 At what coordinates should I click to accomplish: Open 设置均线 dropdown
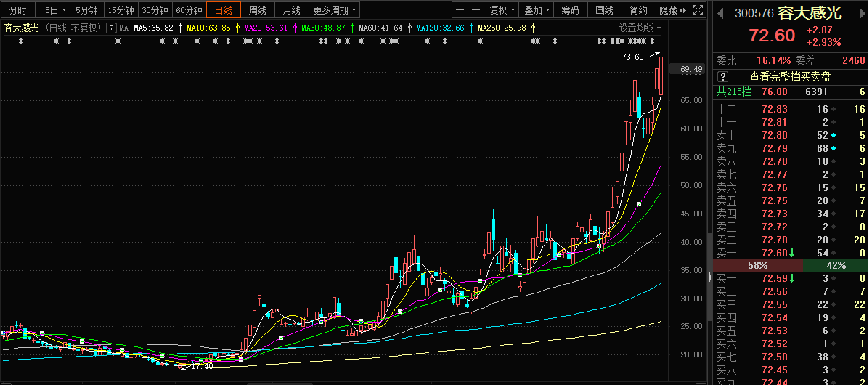(640, 28)
